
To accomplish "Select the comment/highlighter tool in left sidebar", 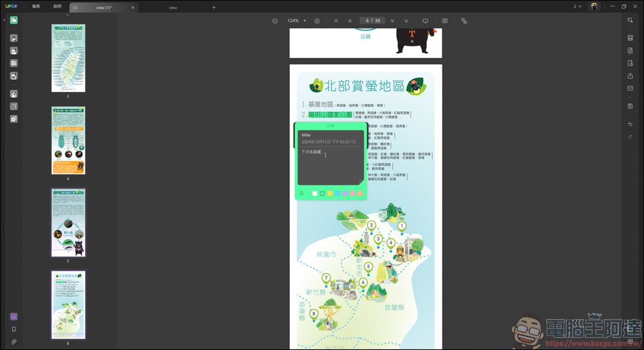I will click(x=14, y=39).
